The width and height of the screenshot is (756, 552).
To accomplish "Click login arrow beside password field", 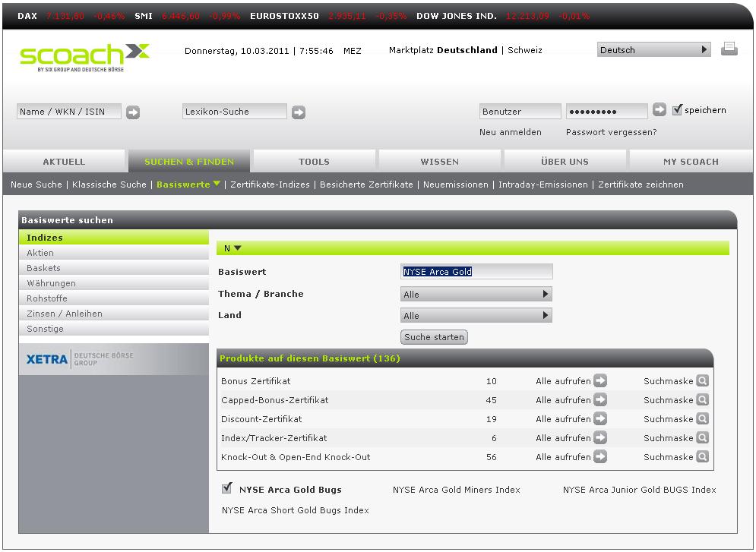I will tap(659, 110).
